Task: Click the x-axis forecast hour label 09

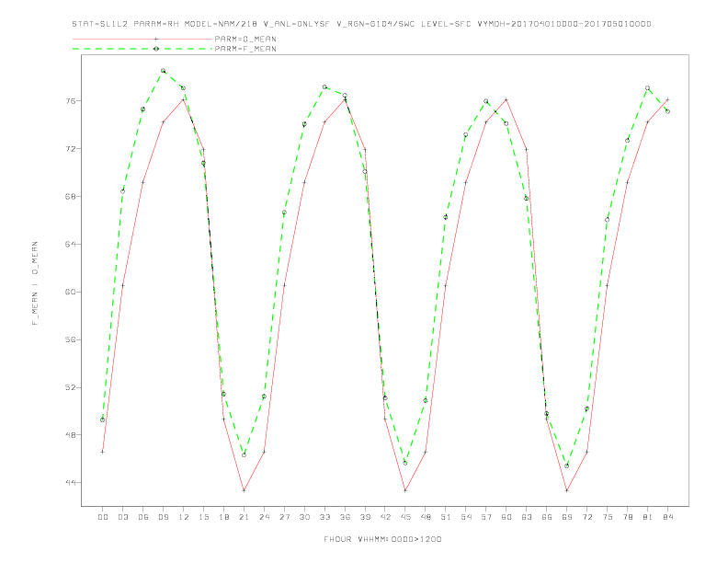Action: tap(163, 517)
